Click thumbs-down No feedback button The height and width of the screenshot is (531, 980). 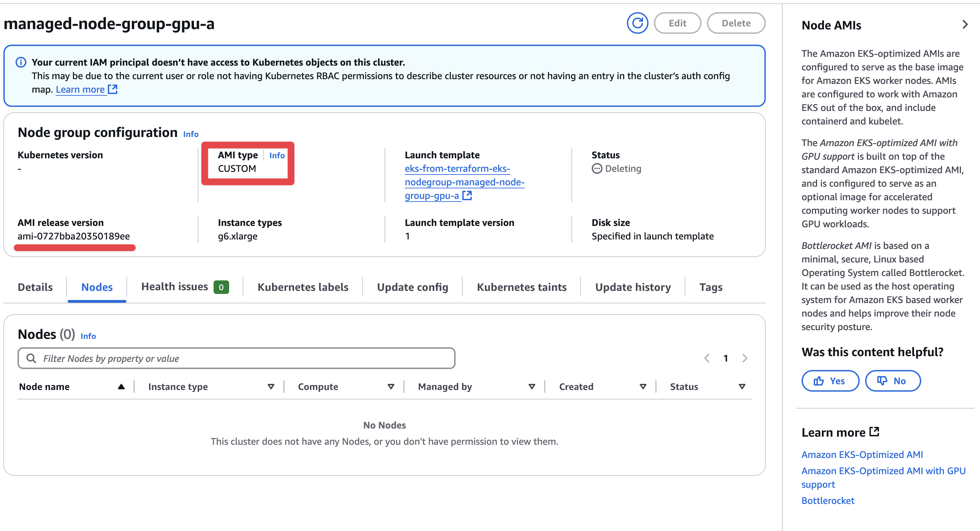tap(892, 380)
